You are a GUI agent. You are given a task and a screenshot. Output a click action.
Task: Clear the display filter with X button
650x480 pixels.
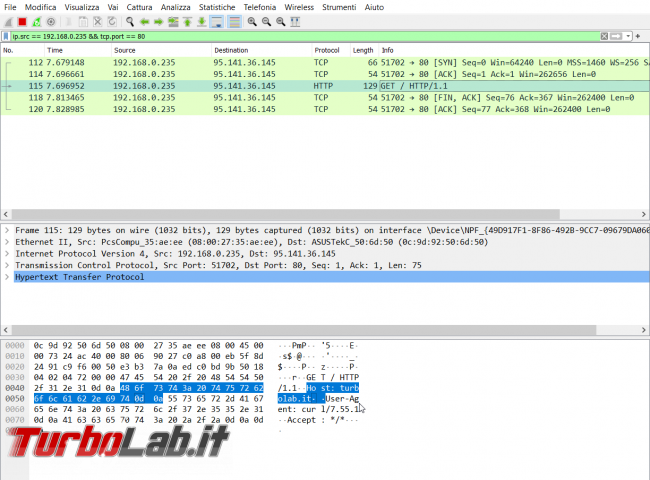pyautogui.click(x=604, y=36)
